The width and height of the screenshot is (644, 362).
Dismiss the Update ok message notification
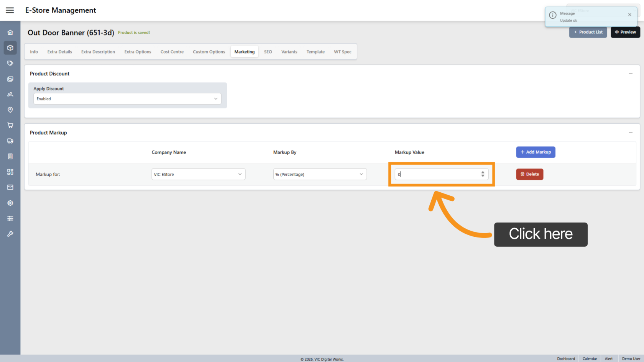click(629, 15)
